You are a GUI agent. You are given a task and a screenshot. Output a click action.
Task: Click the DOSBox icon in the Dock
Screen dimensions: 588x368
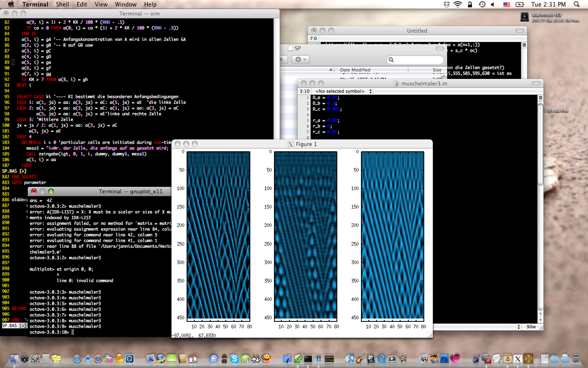tap(528, 359)
